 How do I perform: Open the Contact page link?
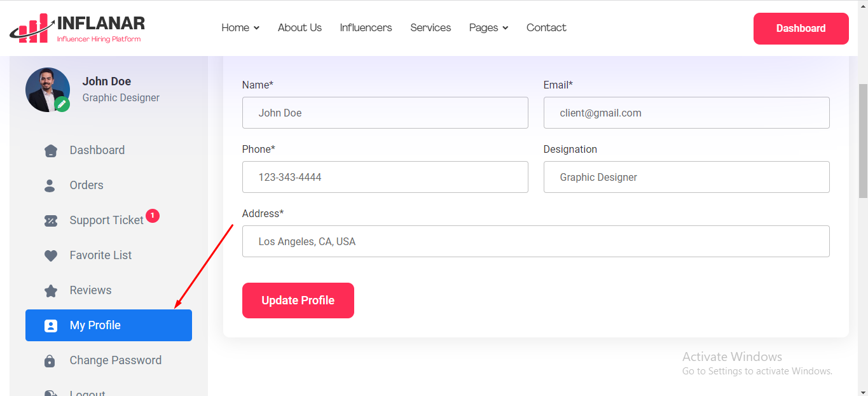[546, 28]
